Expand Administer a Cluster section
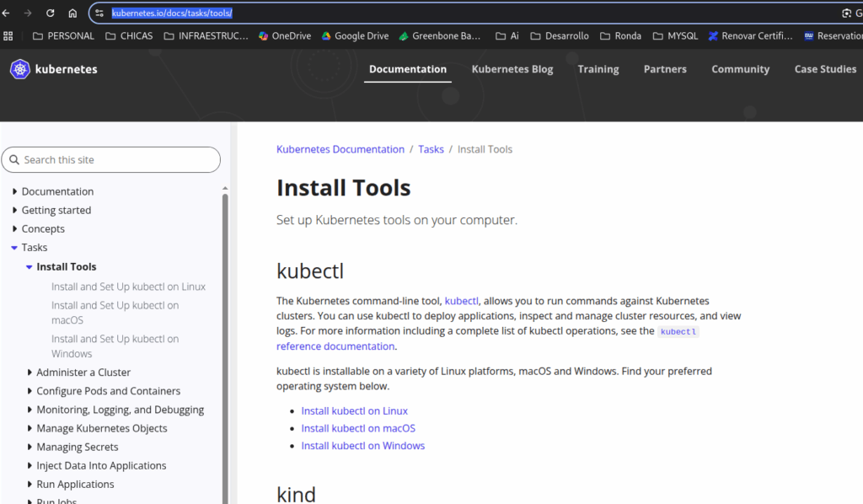The height and width of the screenshot is (504, 863). click(x=29, y=373)
